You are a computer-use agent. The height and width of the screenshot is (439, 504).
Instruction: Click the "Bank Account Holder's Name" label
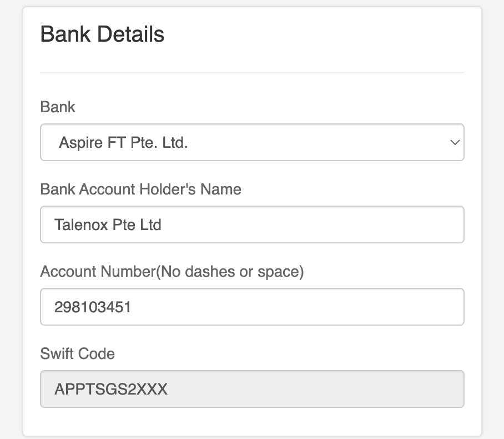pyautogui.click(x=140, y=189)
